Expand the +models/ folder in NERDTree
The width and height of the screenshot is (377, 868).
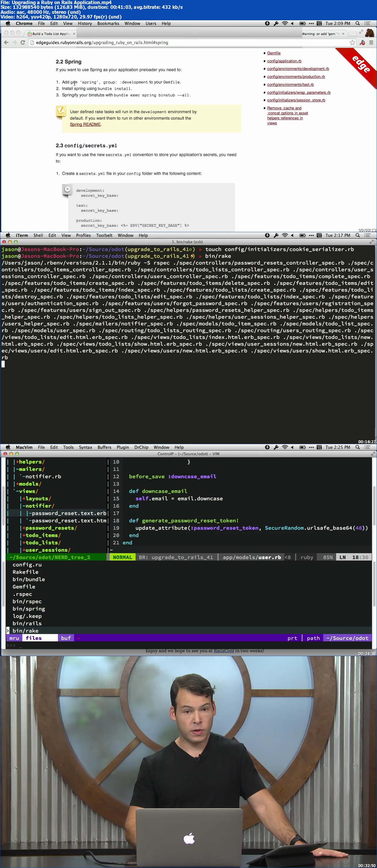28,484
